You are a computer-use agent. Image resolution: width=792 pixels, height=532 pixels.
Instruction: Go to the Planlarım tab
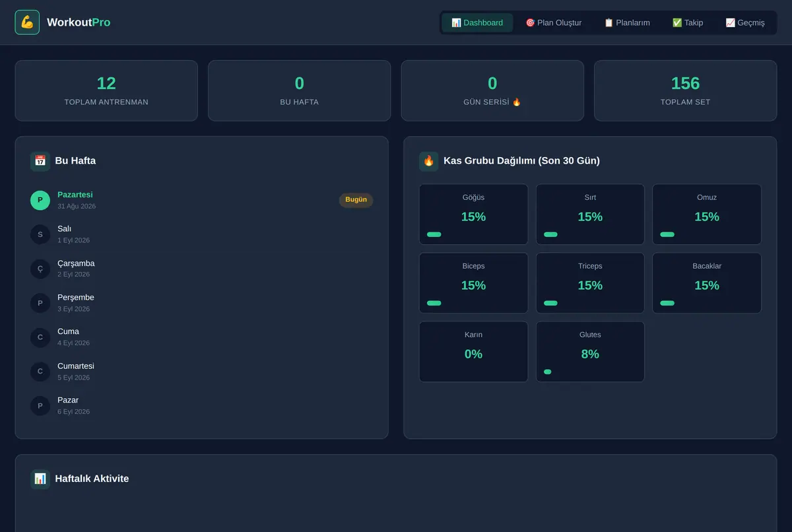coord(627,22)
